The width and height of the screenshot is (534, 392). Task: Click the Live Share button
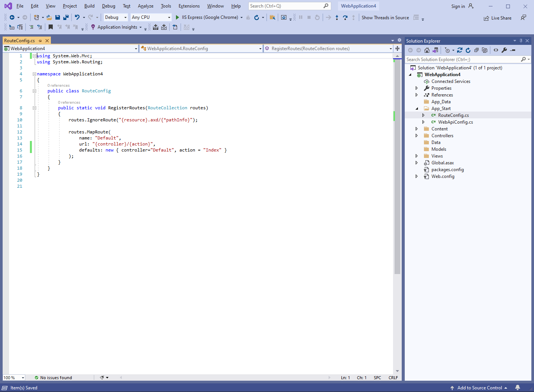[498, 18]
